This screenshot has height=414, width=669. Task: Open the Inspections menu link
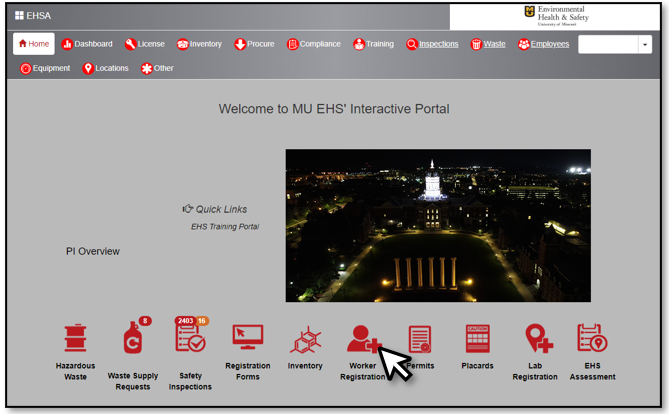432,44
